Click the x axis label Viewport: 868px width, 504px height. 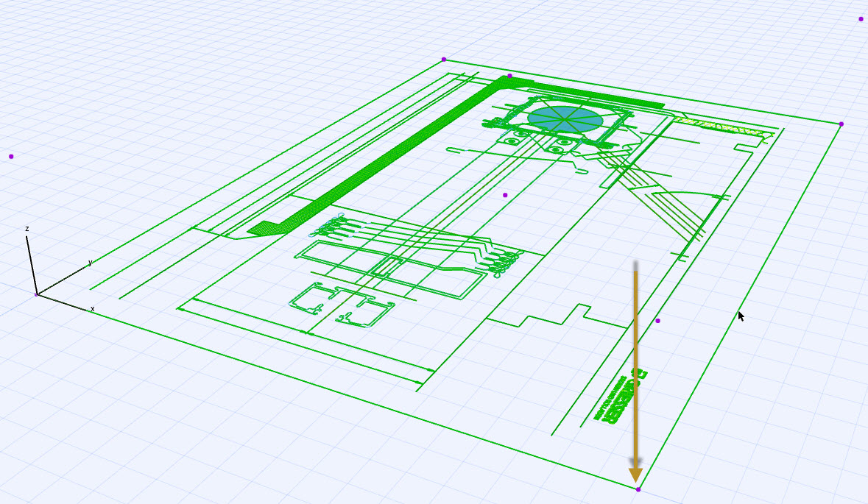tap(93, 309)
